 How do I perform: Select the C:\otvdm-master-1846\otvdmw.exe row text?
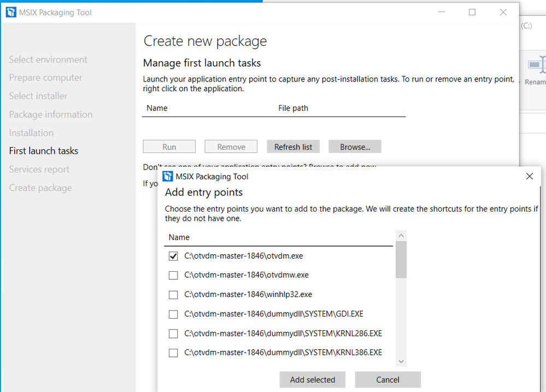246,275
